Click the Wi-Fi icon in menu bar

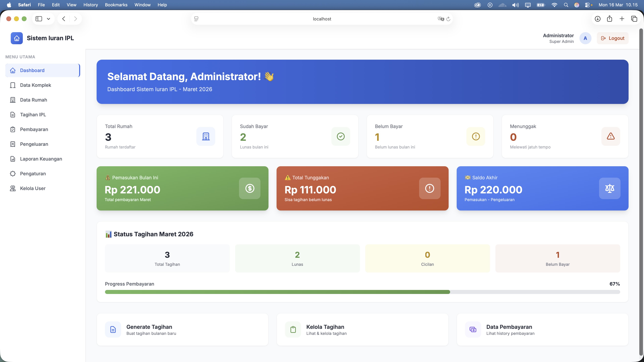pyautogui.click(x=554, y=5)
